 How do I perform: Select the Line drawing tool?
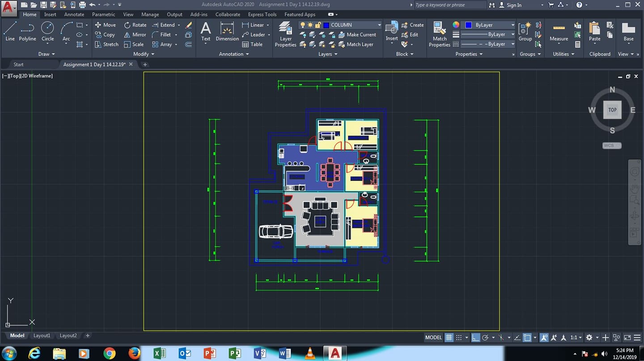[x=10, y=32]
